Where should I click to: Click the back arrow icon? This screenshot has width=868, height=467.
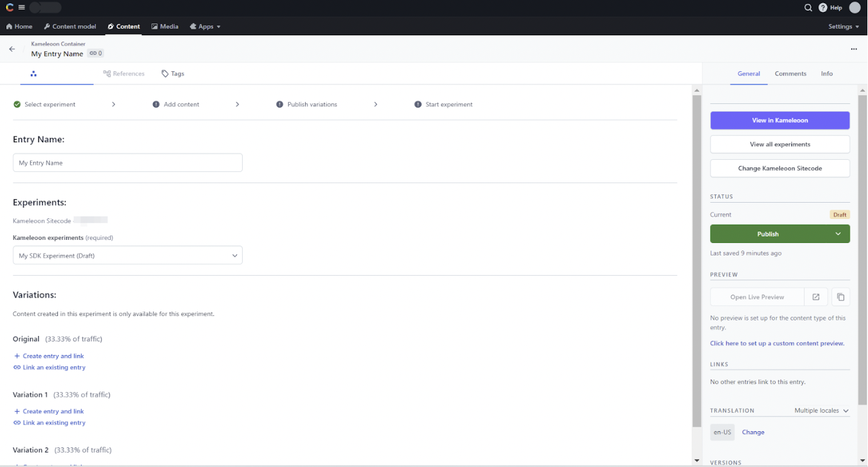coord(12,49)
